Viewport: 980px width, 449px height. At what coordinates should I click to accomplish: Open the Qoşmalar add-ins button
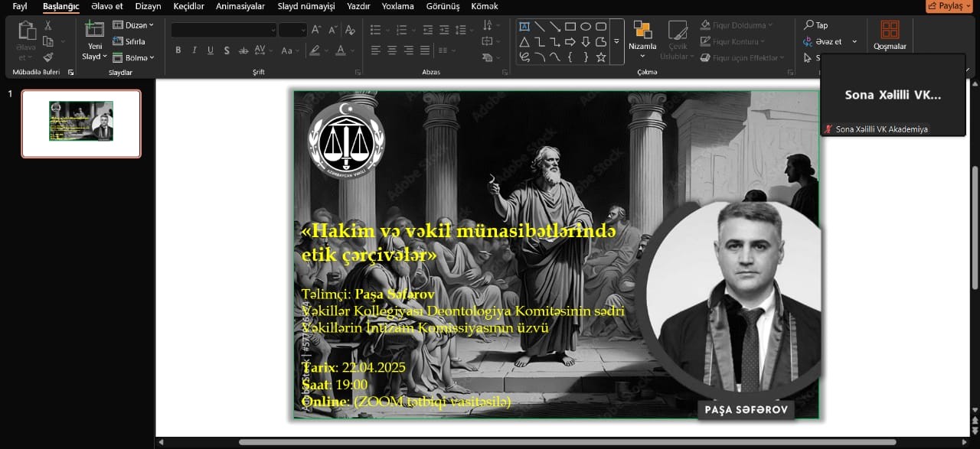(890, 35)
